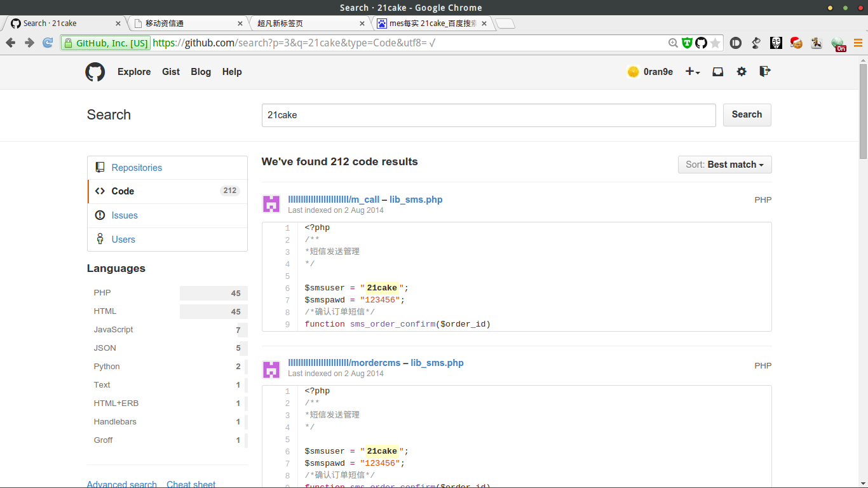Open lib_sms.php in m_call result
868x488 pixels.
click(x=416, y=200)
